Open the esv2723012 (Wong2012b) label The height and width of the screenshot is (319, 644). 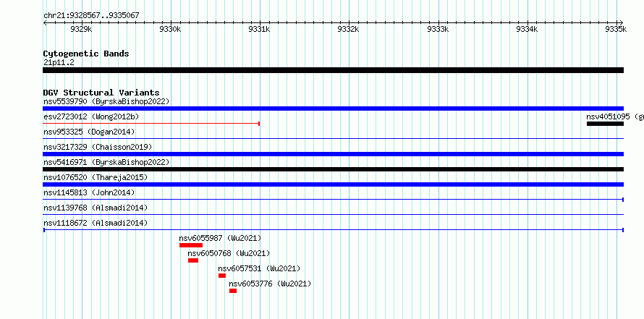pyautogui.click(x=91, y=116)
